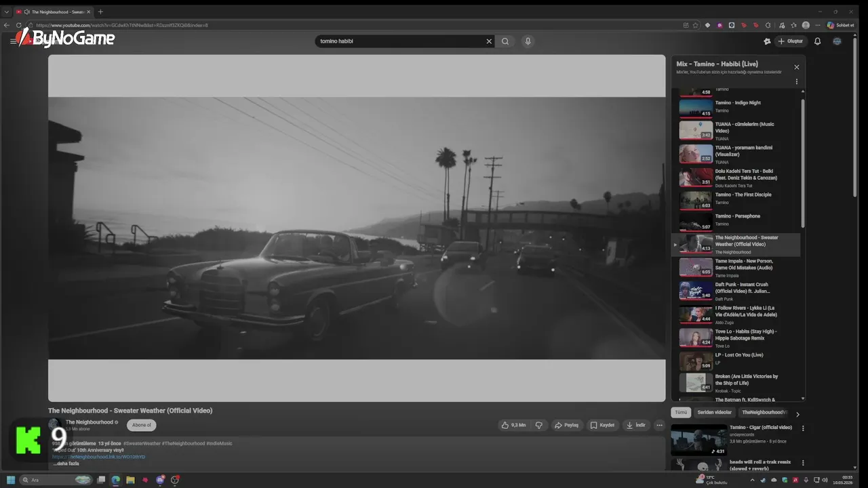Clear the search box with the X icon

point(489,41)
